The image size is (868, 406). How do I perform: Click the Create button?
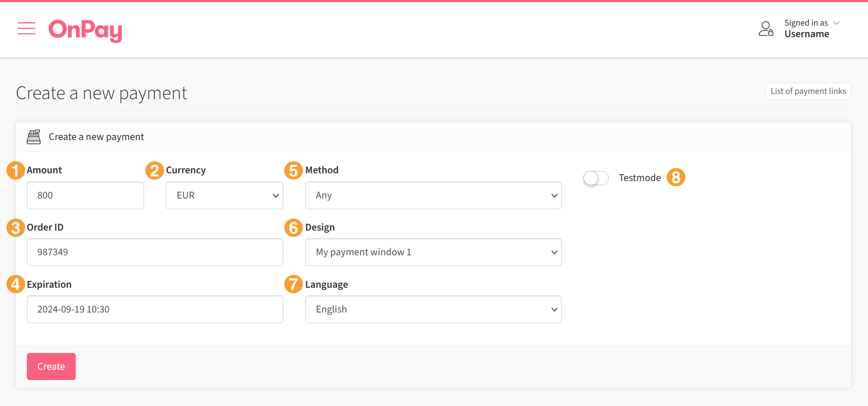pos(51,366)
